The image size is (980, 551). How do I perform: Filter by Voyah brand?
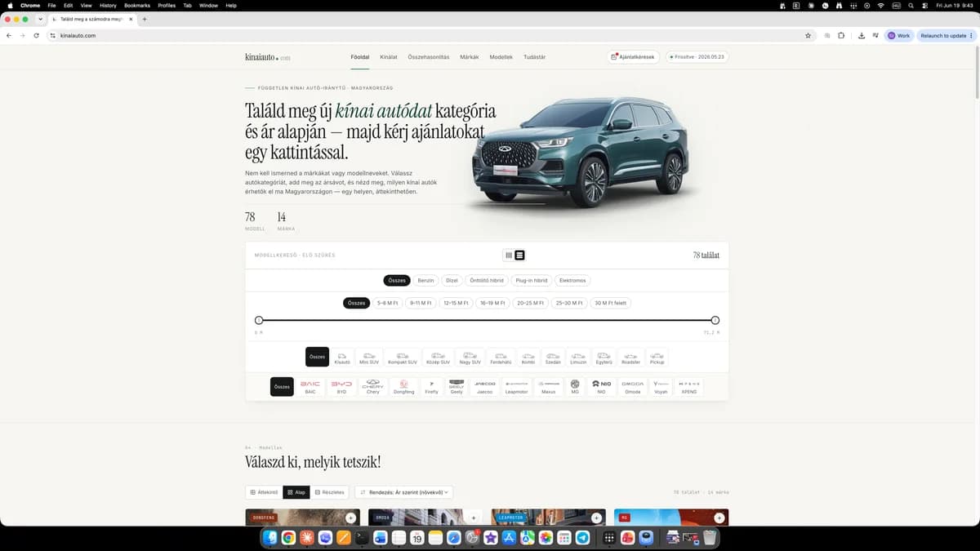pyautogui.click(x=661, y=387)
